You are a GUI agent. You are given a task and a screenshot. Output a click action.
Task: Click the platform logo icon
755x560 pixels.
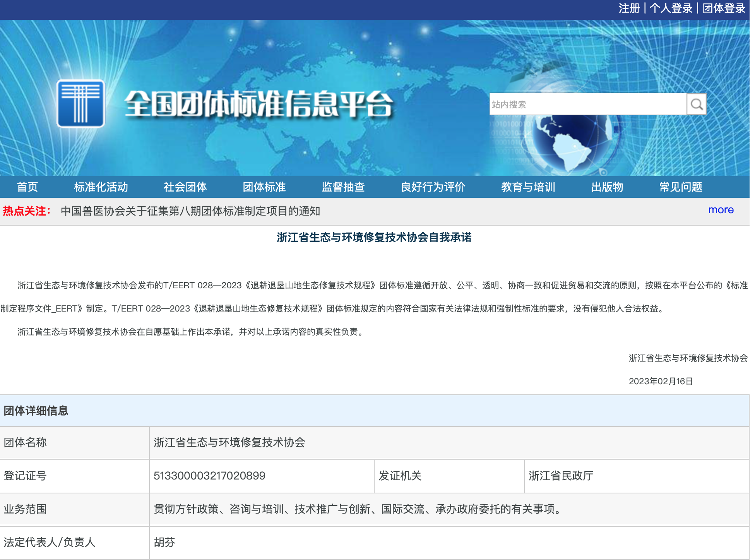[x=80, y=103]
